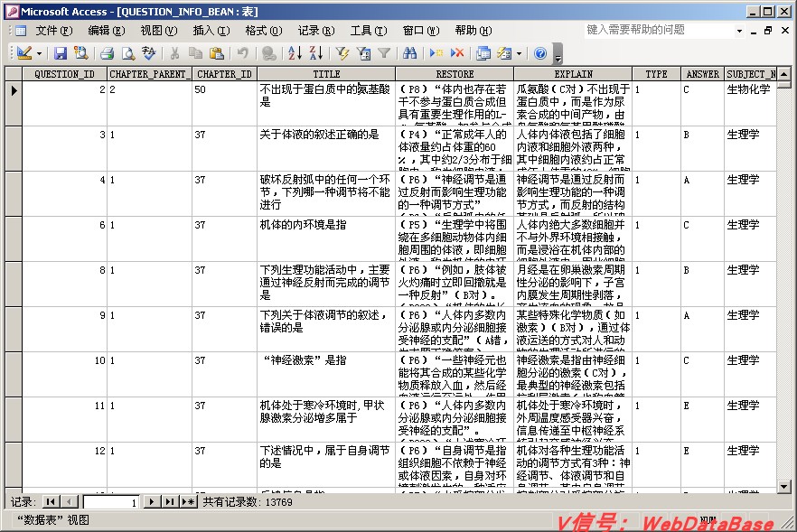Click the Delete Record toolbar icon

pyautogui.click(x=457, y=53)
